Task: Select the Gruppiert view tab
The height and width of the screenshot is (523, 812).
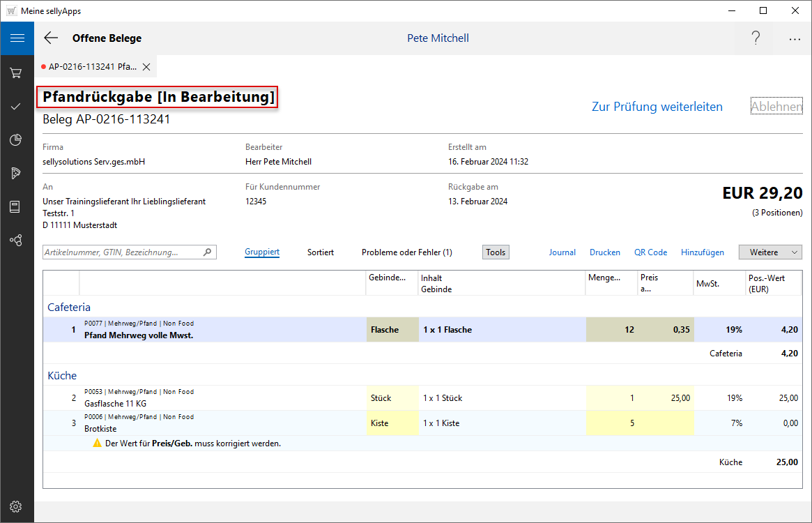Action: [x=262, y=252]
